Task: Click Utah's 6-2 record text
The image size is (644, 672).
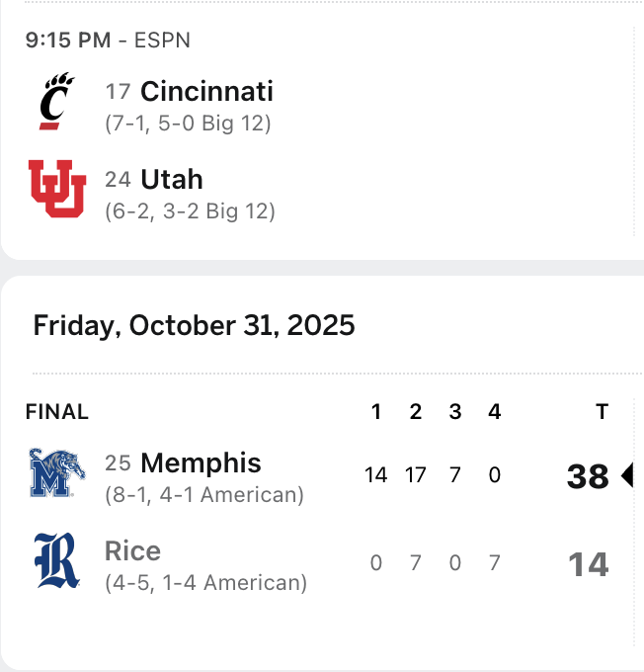Action: pos(190,211)
